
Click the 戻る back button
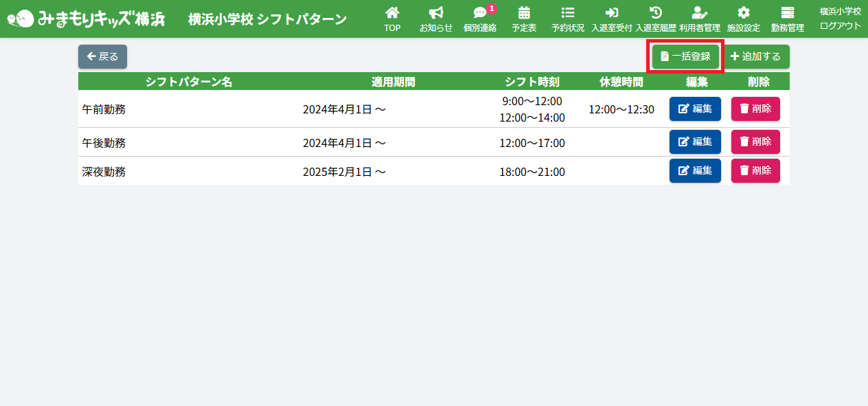coord(102,56)
